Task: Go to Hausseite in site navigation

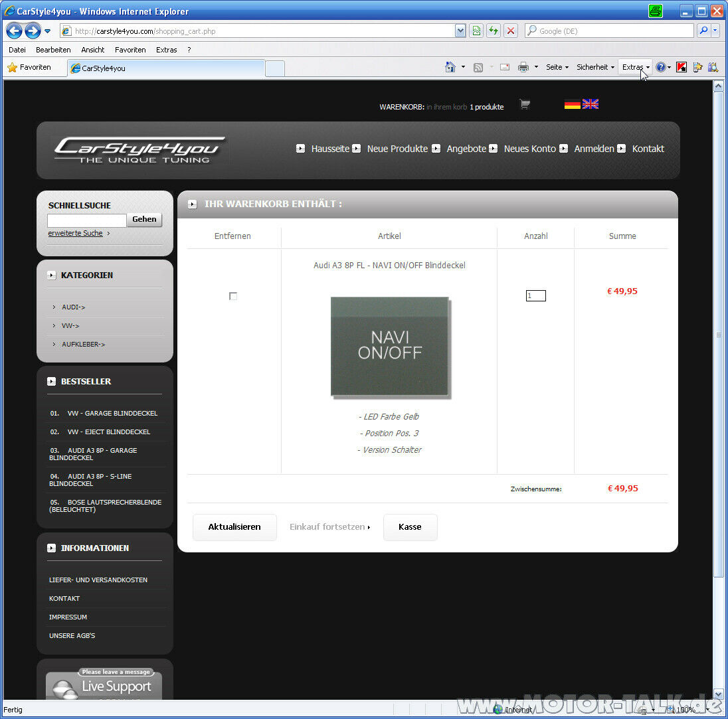Action: [x=330, y=149]
